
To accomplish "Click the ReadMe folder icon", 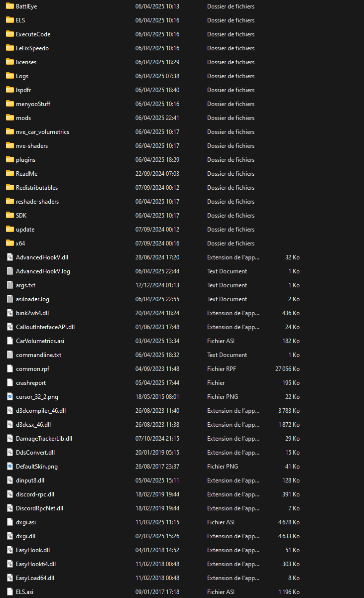I will pos(10,174).
